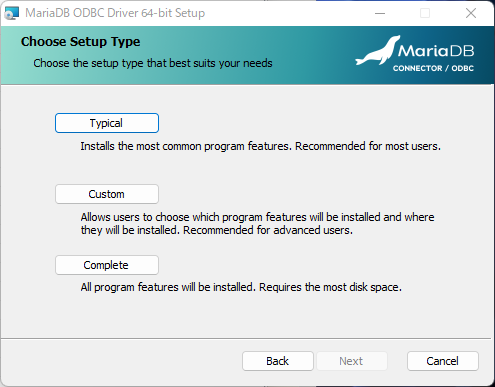This screenshot has height=387, width=495.
Task: Click the window title "MariaDB ODBC Driver 64-bit Setup"
Action: [x=115, y=13]
